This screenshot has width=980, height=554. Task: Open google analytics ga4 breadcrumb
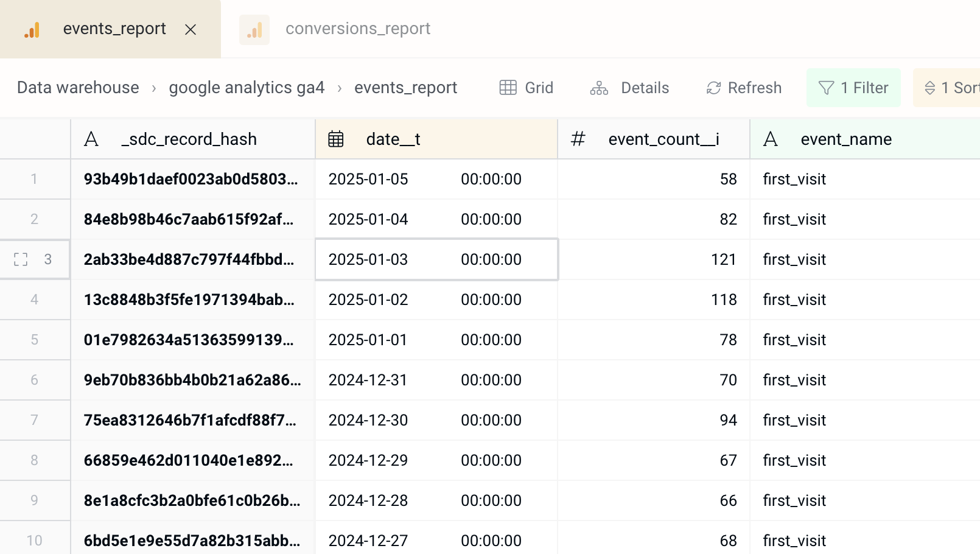click(x=247, y=88)
